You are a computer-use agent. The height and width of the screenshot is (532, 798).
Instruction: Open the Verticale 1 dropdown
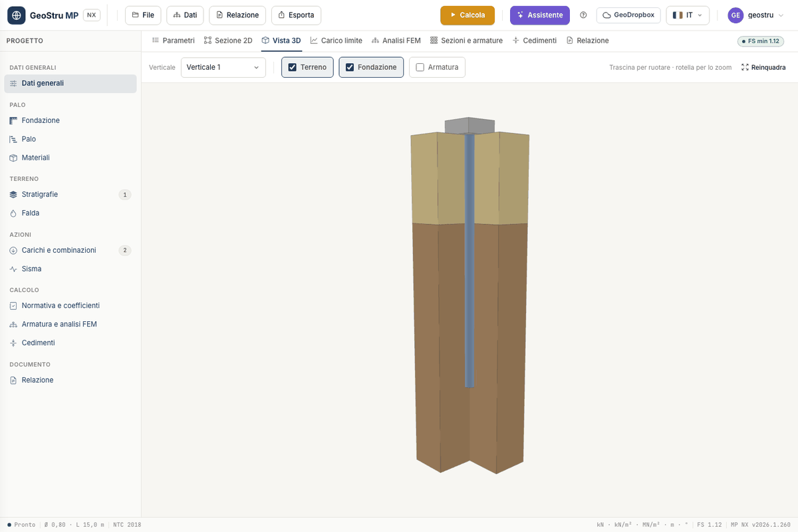(x=223, y=67)
